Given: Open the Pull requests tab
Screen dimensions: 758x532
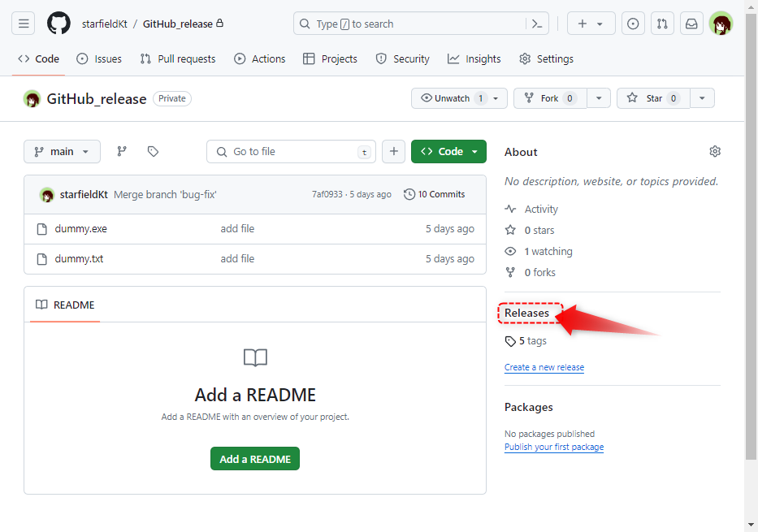Looking at the screenshot, I should 177,59.
